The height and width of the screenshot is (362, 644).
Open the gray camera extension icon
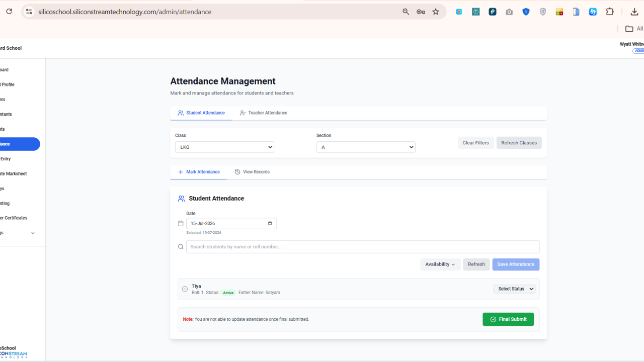(509, 12)
